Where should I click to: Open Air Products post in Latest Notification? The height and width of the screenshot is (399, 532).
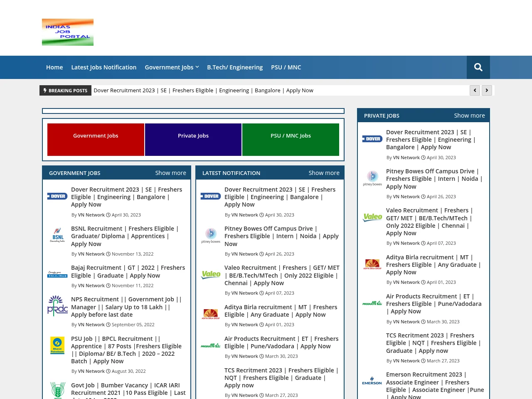pyautogui.click(x=281, y=342)
